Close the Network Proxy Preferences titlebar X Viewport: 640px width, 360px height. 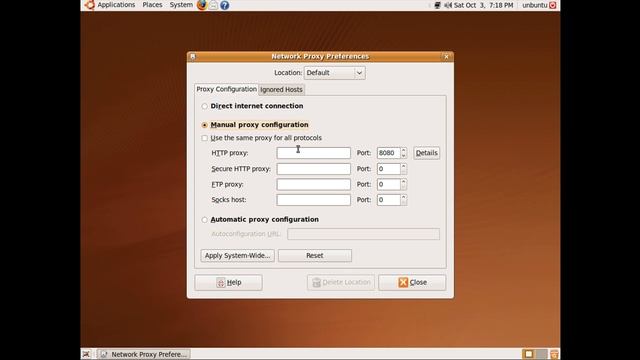(446, 57)
